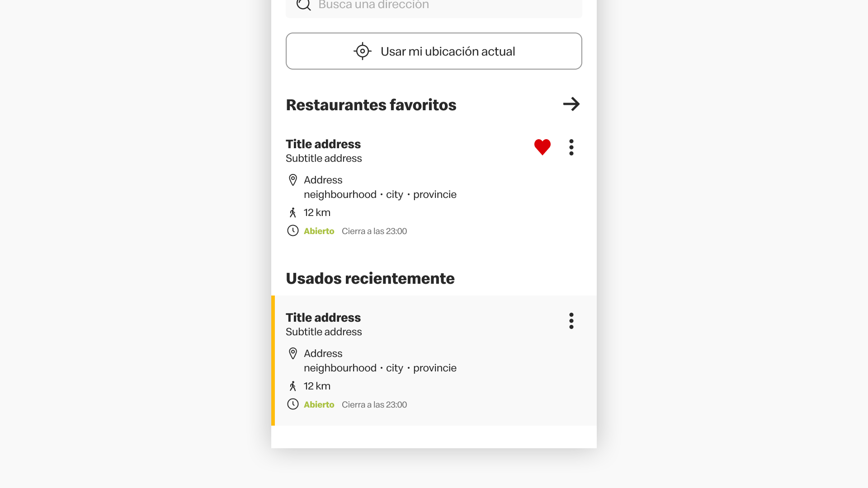Click the location crosshair icon
The image size is (868, 488).
[x=362, y=51]
